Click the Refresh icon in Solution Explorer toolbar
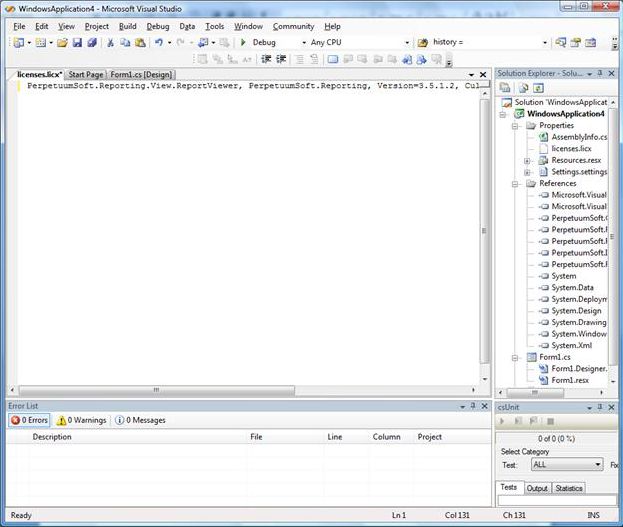This screenshot has width=623, height=527. click(x=538, y=88)
